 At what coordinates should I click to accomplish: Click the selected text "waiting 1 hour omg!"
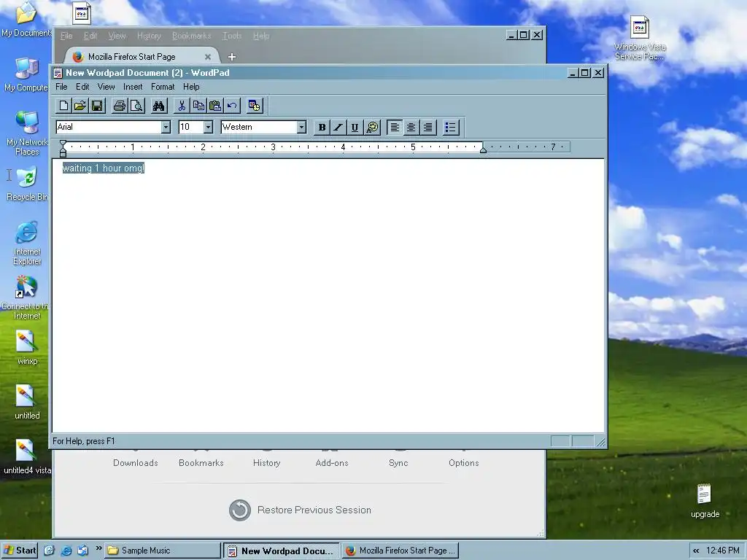[x=104, y=168]
